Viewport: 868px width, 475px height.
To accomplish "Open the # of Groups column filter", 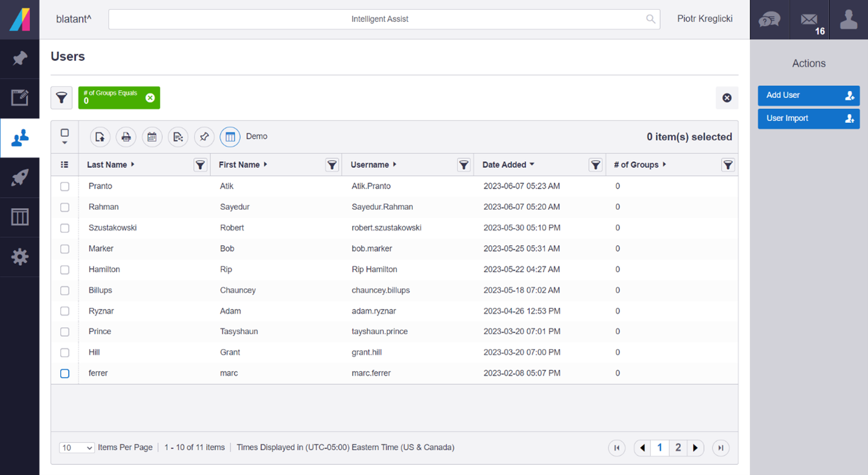I will (728, 165).
